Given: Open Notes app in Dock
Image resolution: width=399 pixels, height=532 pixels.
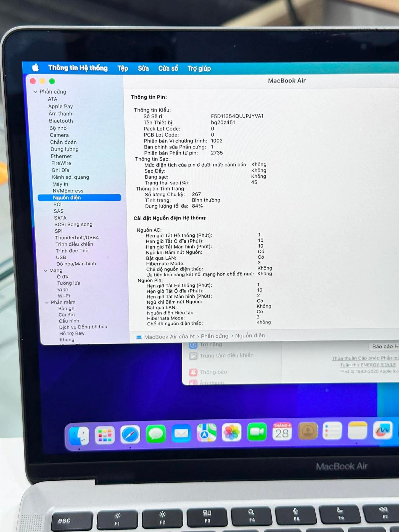Looking at the screenshot, I should click(357, 430).
